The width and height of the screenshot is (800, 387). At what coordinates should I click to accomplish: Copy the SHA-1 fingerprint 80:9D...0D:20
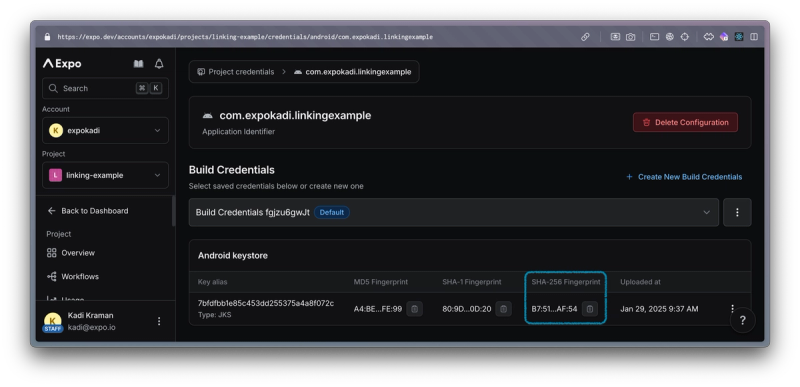click(503, 308)
